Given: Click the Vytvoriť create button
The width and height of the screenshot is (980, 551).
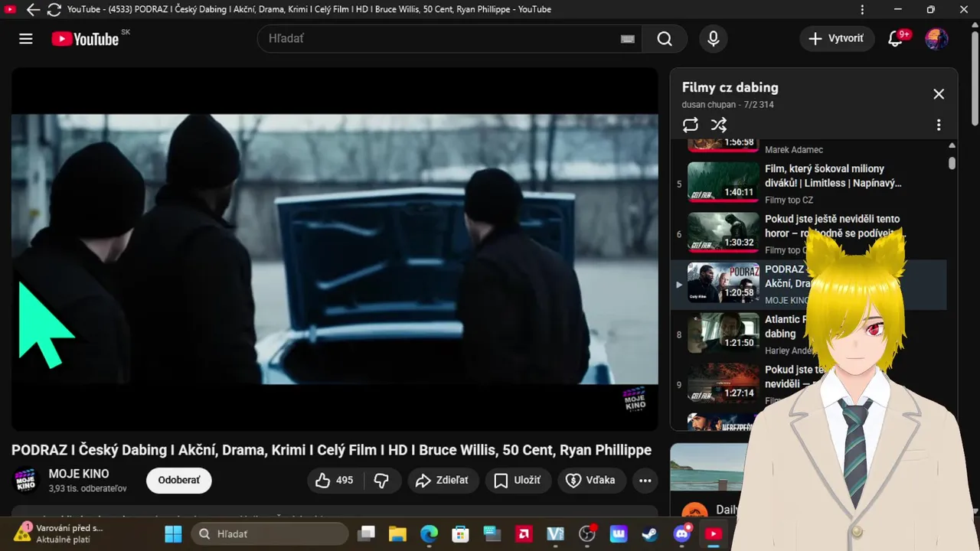Looking at the screenshot, I should pos(837,39).
